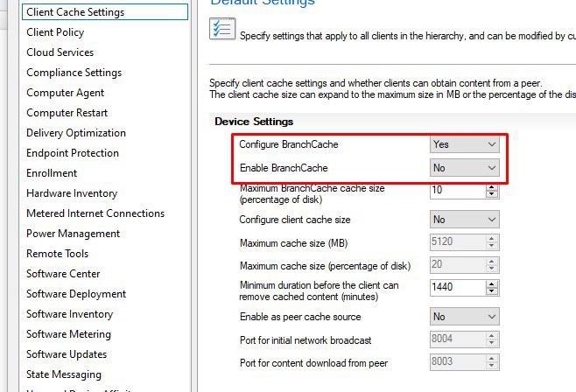Click the minimum duration minutes field
This screenshot has height=392, width=576.
point(457,288)
